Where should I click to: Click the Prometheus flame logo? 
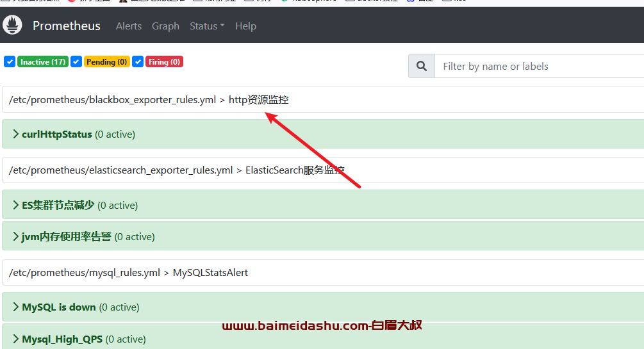click(x=12, y=25)
